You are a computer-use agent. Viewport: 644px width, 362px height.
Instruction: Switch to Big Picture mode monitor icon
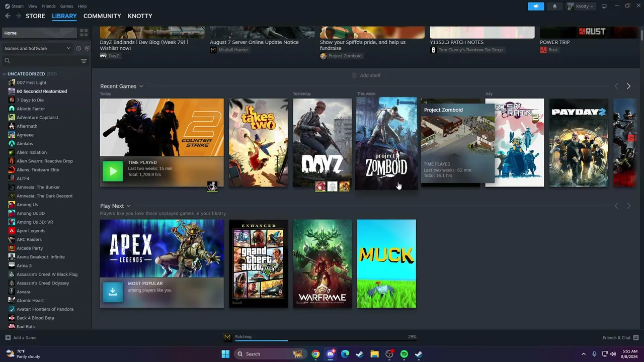click(604, 6)
